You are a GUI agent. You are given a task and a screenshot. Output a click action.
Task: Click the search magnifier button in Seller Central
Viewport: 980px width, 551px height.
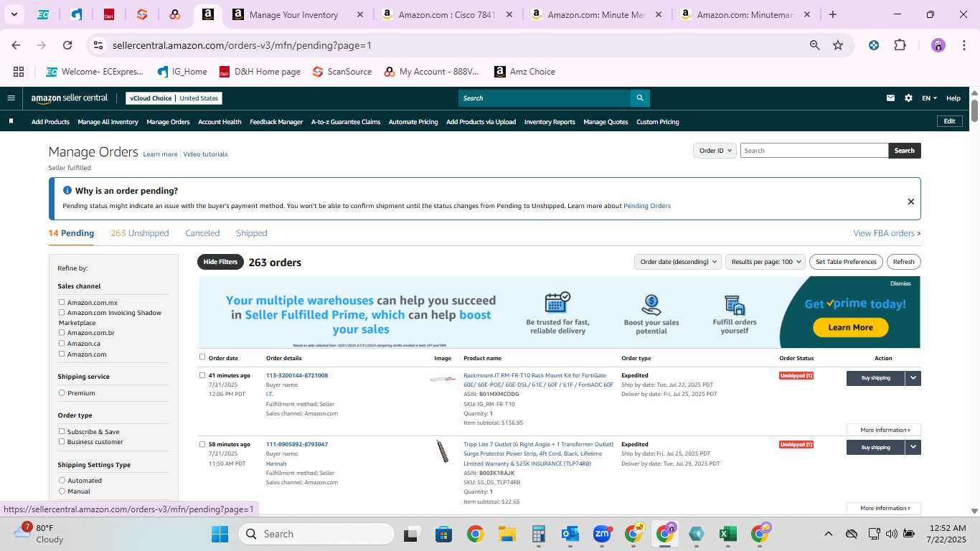point(640,98)
